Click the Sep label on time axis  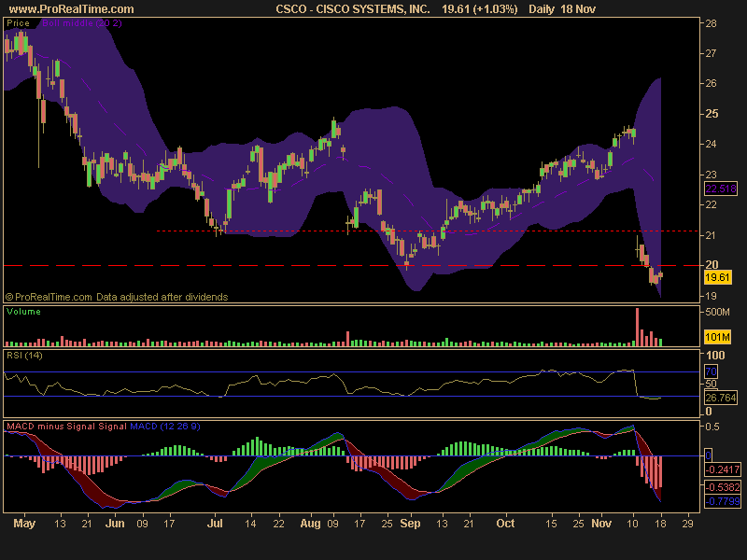tap(410, 524)
